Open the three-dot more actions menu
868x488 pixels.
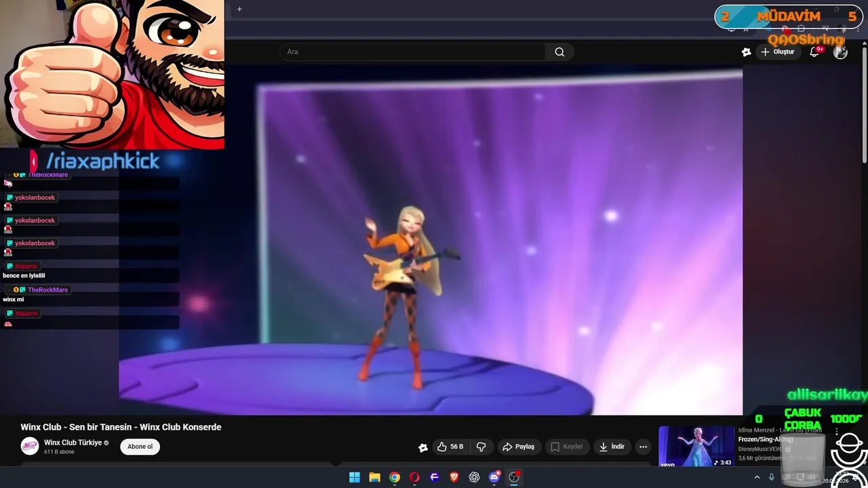point(643,447)
